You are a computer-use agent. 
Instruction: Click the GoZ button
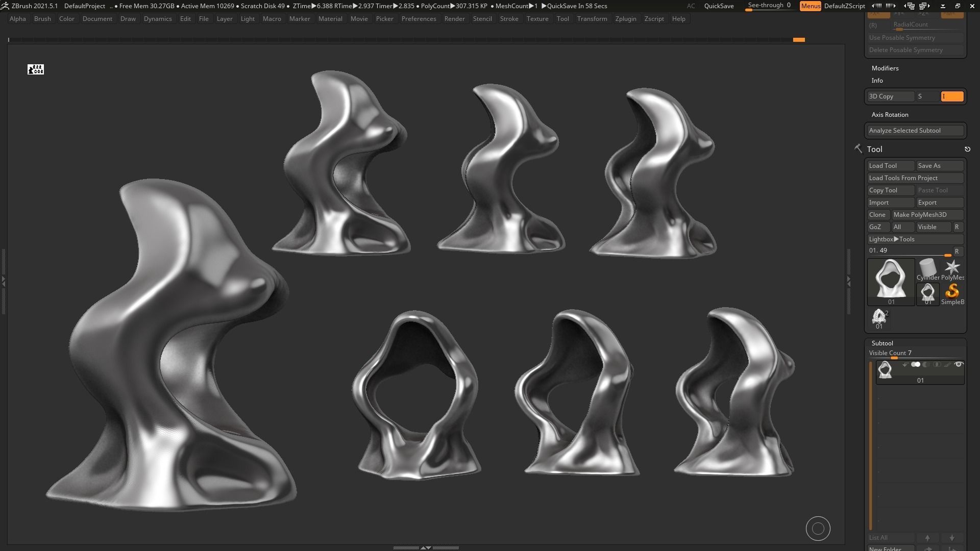878,227
